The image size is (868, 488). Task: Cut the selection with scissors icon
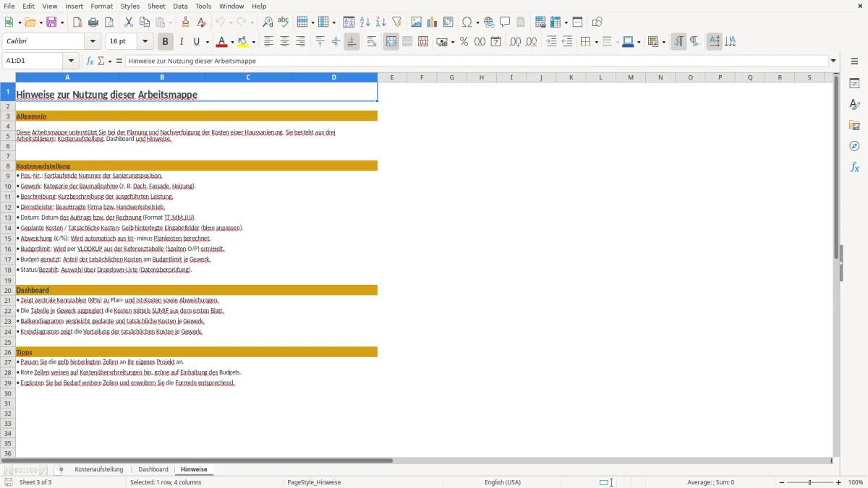click(129, 22)
